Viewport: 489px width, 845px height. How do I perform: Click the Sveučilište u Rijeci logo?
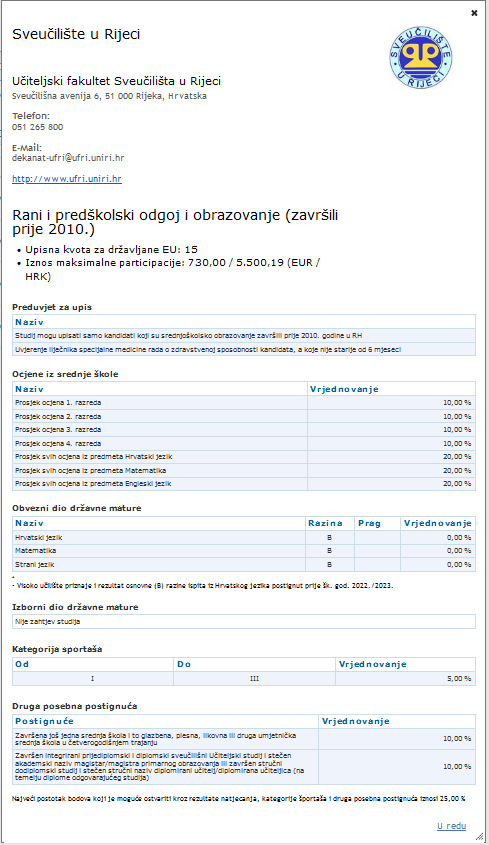(421, 57)
